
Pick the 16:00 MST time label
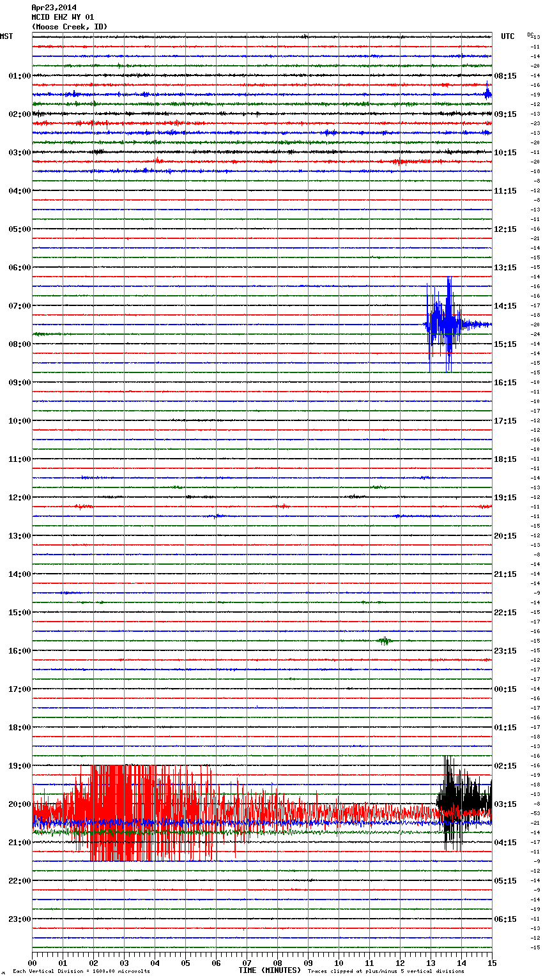coord(20,651)
